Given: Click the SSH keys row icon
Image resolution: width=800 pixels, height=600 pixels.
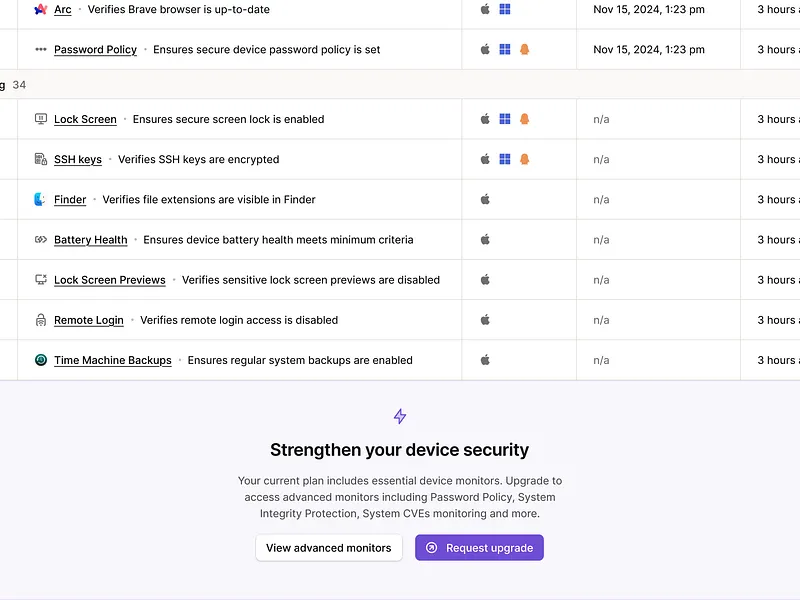Looking at the screenshot, I should 40,159.
